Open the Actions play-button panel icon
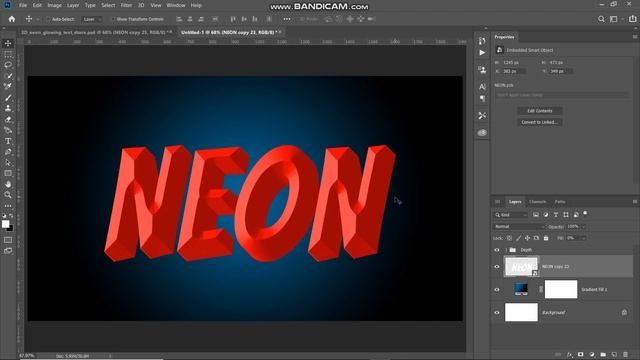Image resolution: width=640 pixels, height=360 pixels. (482, 53)
